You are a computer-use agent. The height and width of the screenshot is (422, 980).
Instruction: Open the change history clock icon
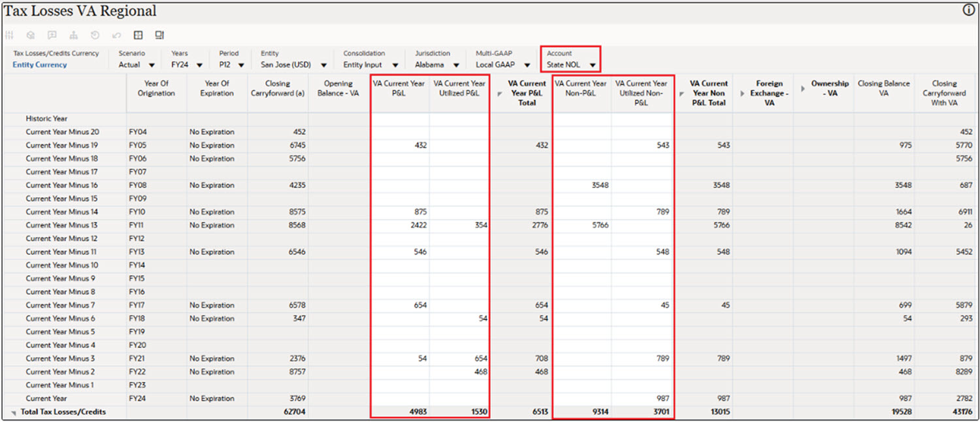95,35
